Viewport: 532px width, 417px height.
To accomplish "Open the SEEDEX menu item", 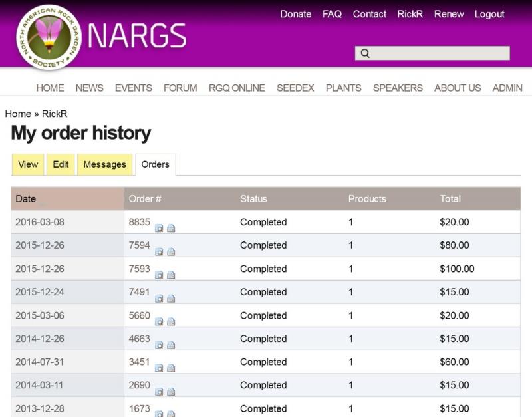I will click(295, 88).
